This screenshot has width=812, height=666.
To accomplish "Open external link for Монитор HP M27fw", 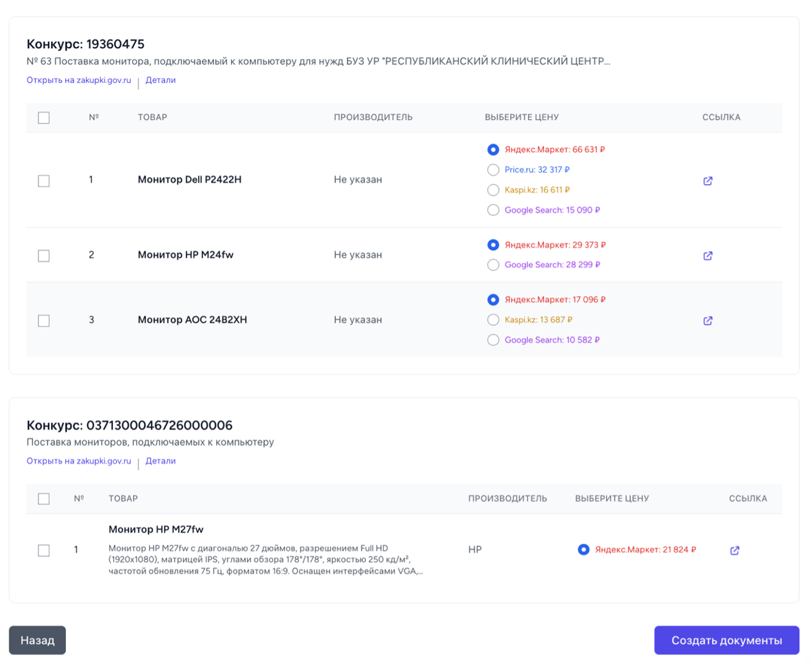I will click(735, 550).
